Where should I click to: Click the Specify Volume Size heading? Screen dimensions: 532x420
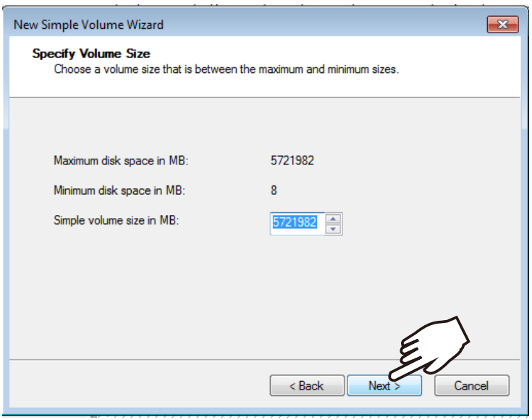pyautogui.click(x=91, y=54)
